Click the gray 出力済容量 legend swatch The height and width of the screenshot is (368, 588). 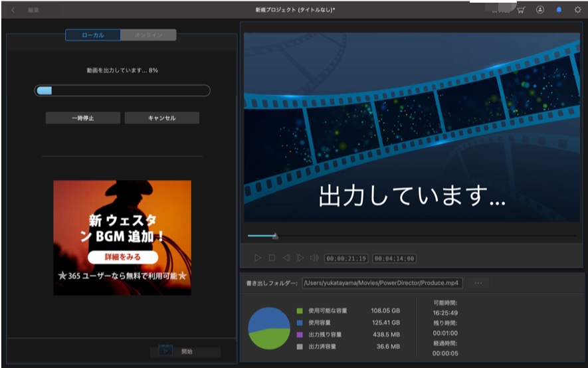click(x=300, y=347)
